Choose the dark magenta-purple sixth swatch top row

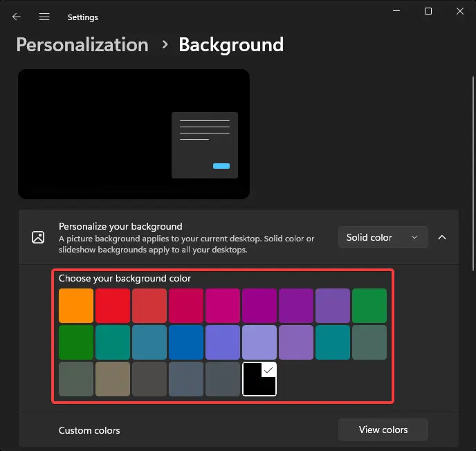259,306
